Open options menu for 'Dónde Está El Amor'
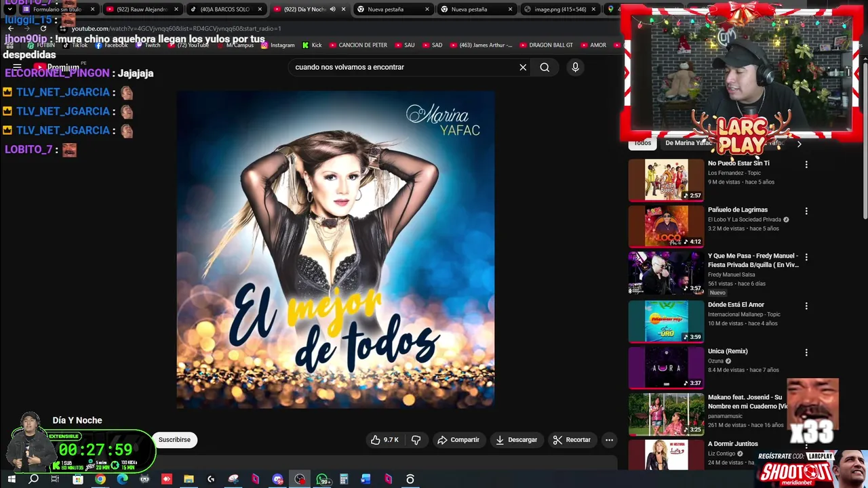This screenshot has width=868, height=488. tap(806, 306)
